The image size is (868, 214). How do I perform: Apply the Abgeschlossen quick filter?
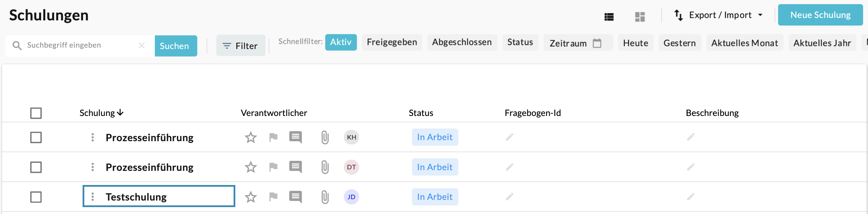[462, 42]
